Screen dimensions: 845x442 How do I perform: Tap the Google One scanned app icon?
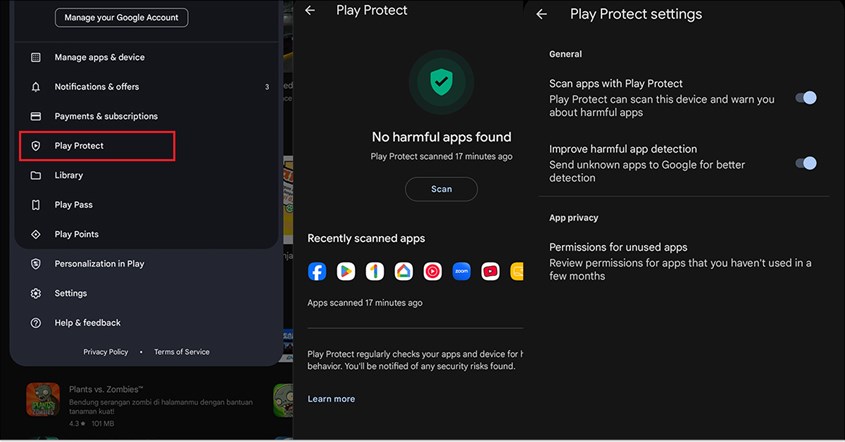[375, 272]
